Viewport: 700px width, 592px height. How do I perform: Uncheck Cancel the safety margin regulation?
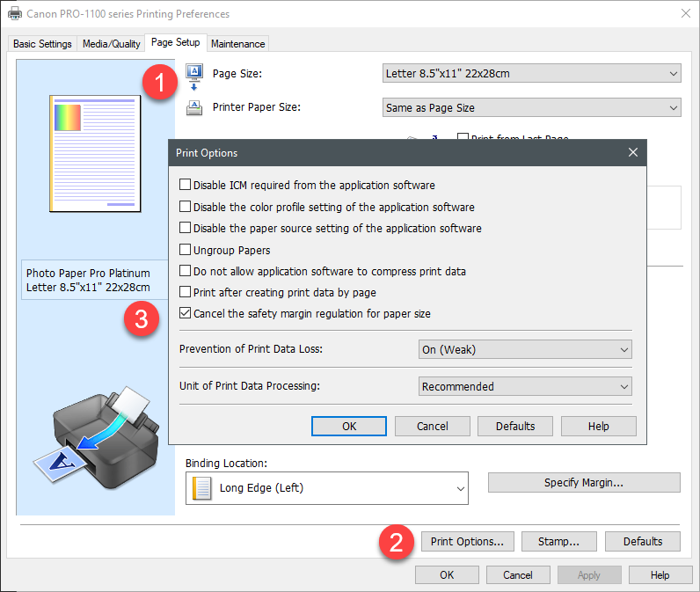[x=186, y=313]
